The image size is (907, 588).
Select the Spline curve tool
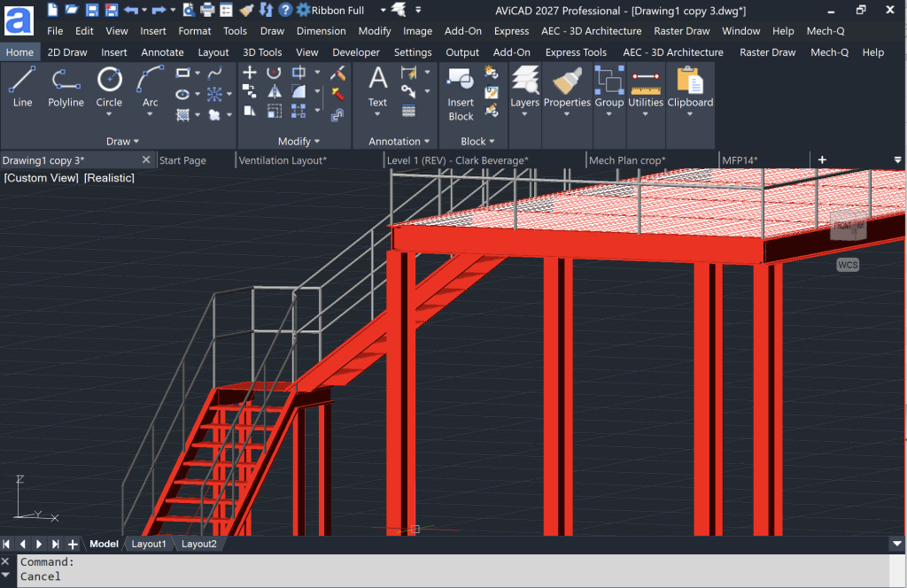coord(214,73)
